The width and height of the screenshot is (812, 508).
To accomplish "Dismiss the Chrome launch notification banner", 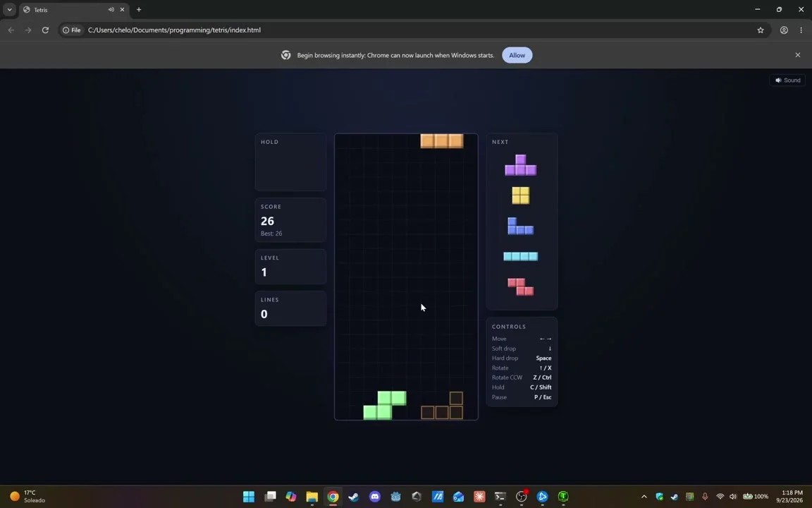I will pos(797,55).
